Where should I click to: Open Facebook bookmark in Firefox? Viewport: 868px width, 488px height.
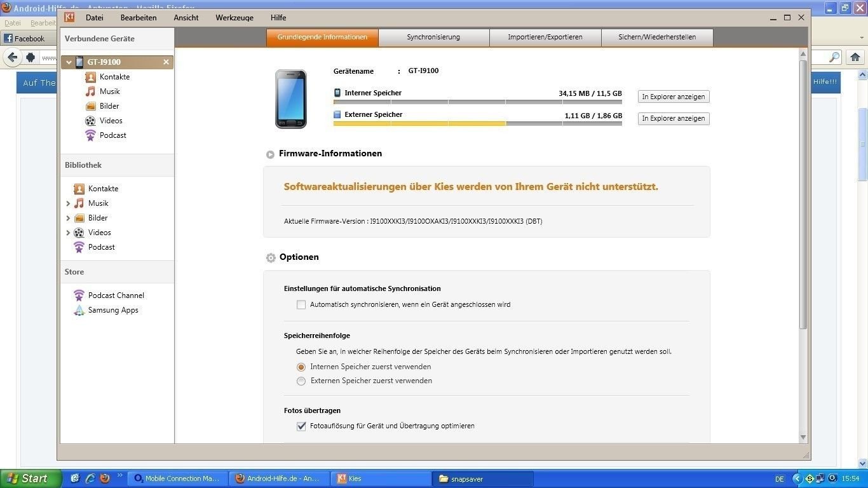tap(24, 39)
